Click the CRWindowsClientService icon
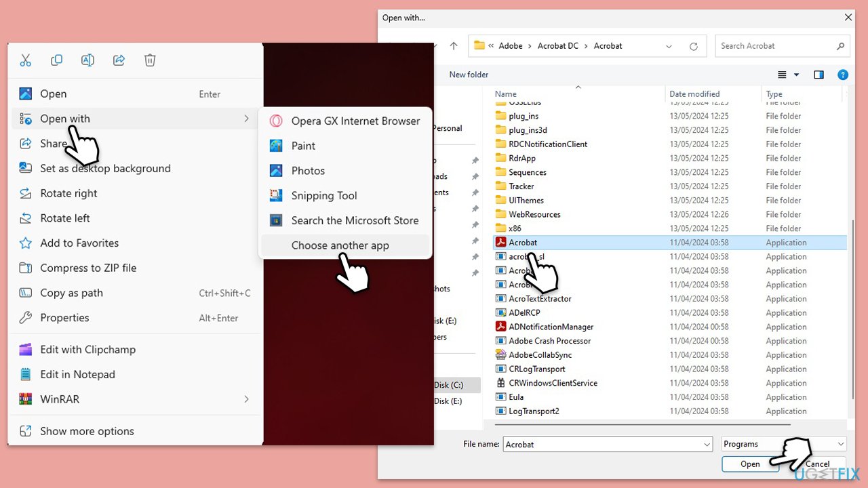The image size is (868, 488). pos(500,383)
